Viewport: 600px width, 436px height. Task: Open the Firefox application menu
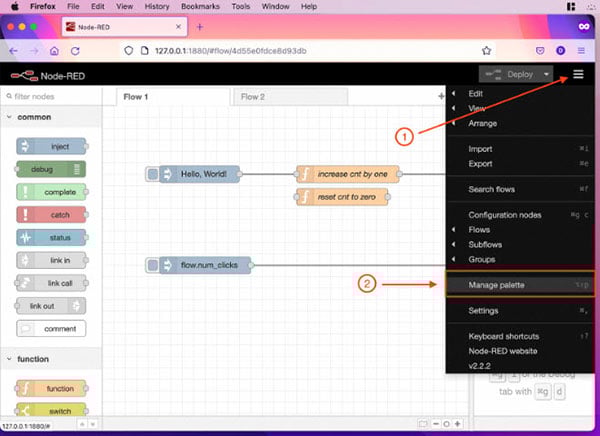pos(581,51)
